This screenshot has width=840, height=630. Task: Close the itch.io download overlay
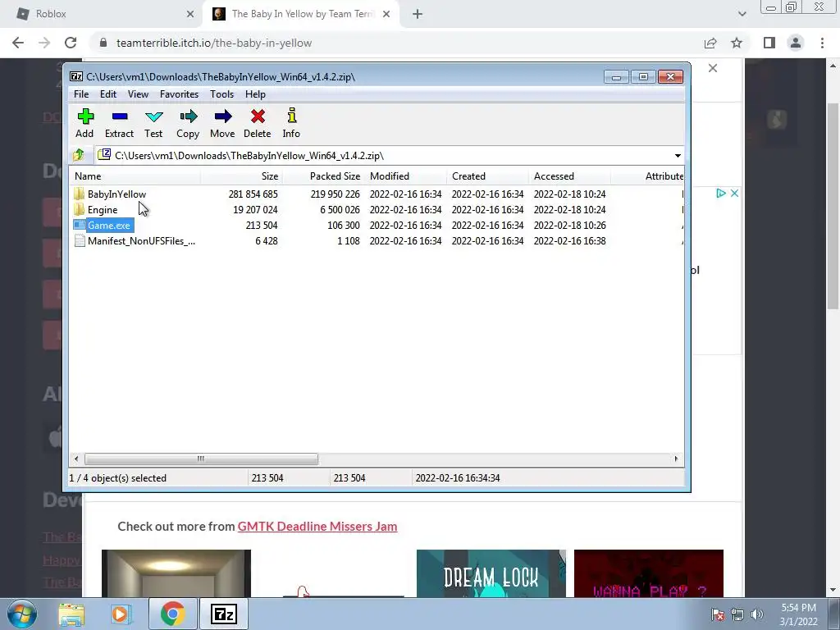tap(713, 68)
